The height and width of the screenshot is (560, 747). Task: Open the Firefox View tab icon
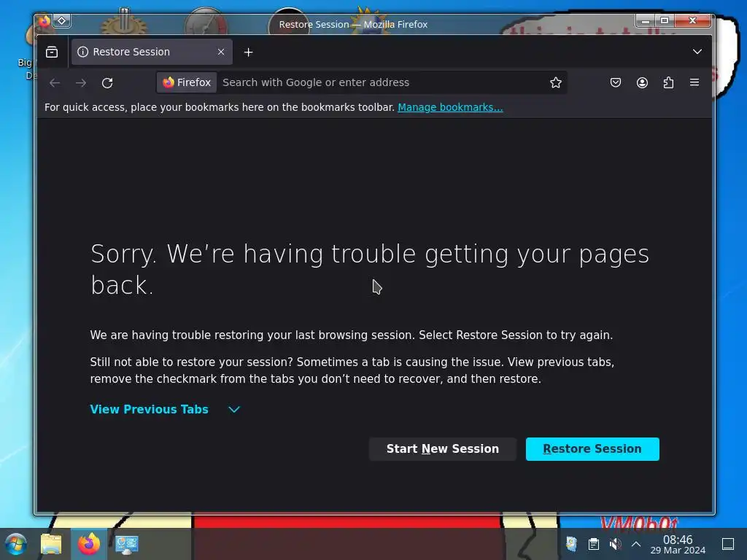[x=52, y=52]
